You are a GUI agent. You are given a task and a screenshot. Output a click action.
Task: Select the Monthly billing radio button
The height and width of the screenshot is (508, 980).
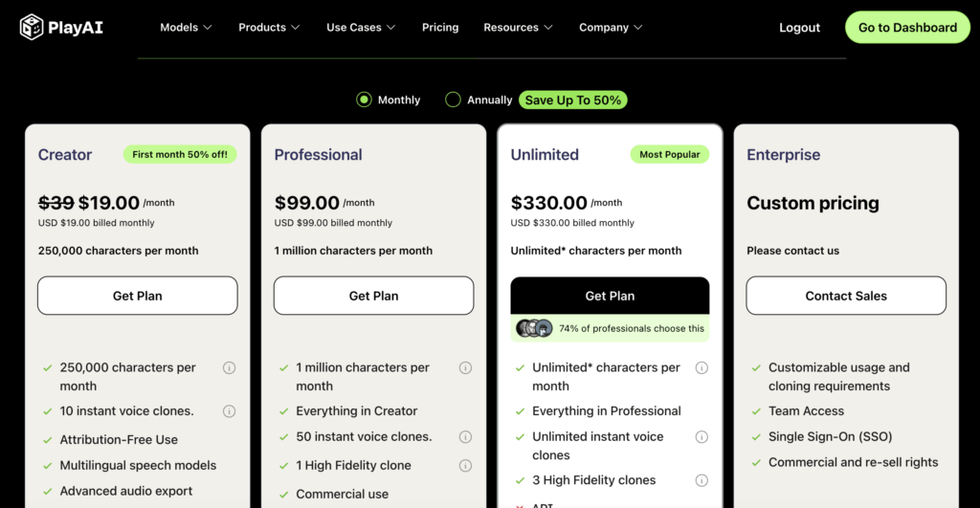(364, 99)
